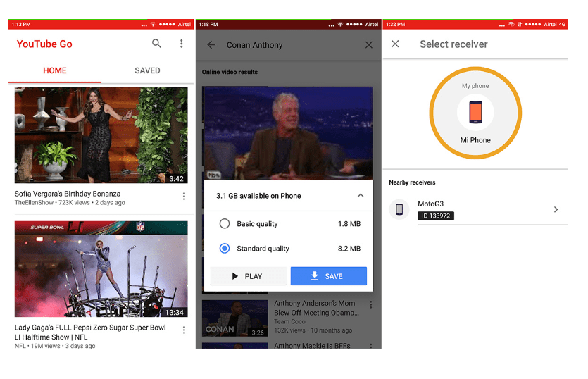The height and width of the screenshot is (379, 588).
Task: Click the Airtel 4G carrier label
Action: pyautogui.click(x=554, y=25)
